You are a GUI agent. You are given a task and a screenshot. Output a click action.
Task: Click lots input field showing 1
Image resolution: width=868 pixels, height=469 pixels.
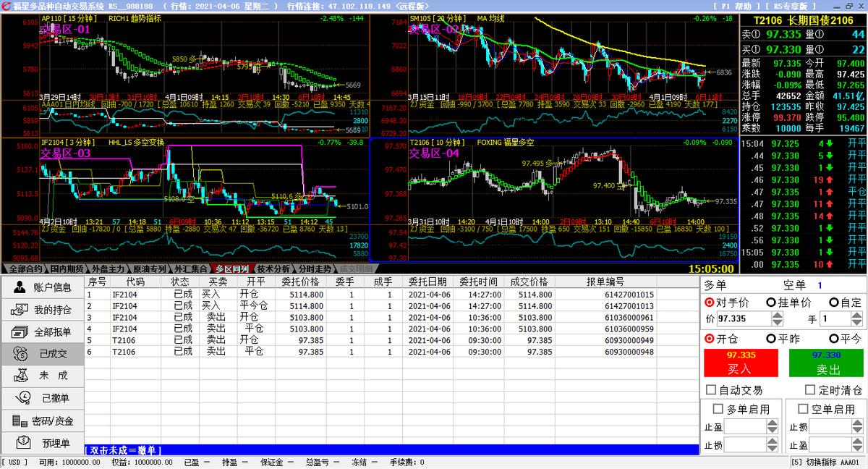point(837,318)
